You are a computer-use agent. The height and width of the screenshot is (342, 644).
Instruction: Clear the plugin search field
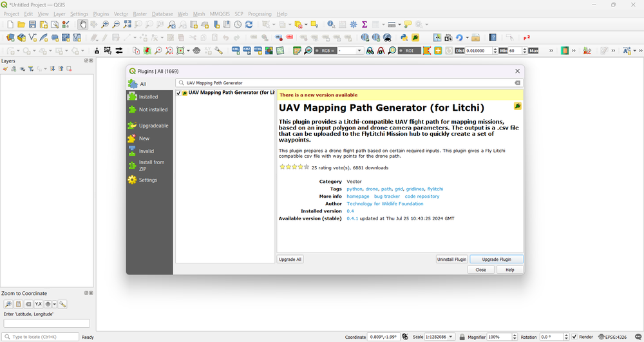[518, 83]
